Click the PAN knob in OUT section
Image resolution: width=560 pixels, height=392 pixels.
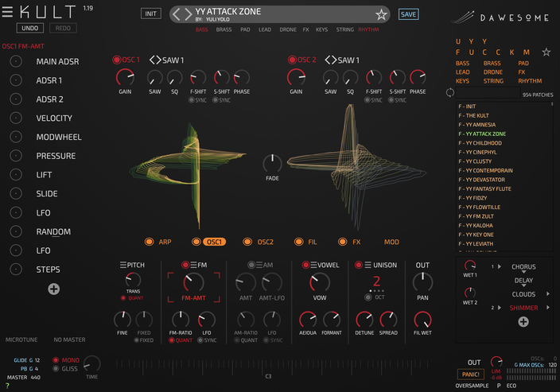(x=422, y=282)
